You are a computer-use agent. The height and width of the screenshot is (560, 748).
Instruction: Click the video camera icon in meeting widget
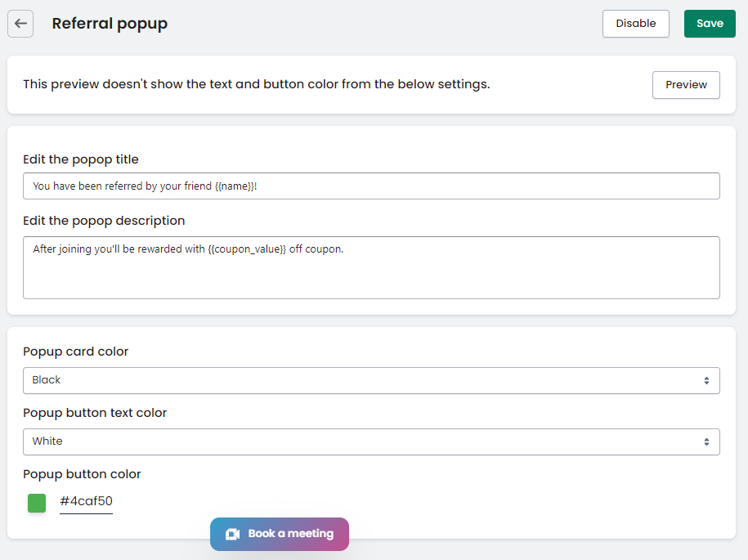232,534
